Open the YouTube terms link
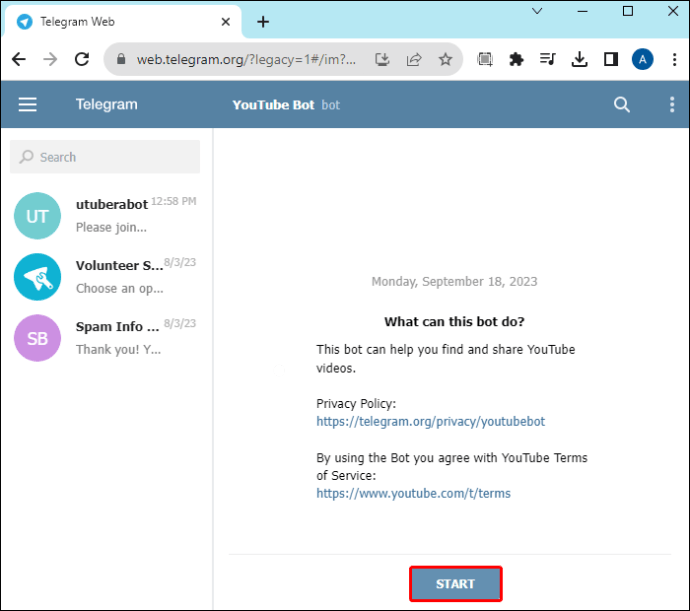Viewport: 690px width, 611px height. pos(414,494)
